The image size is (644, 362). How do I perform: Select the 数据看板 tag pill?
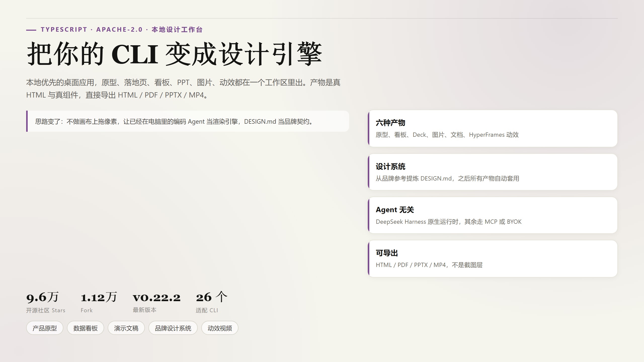(x=85, y=328)
